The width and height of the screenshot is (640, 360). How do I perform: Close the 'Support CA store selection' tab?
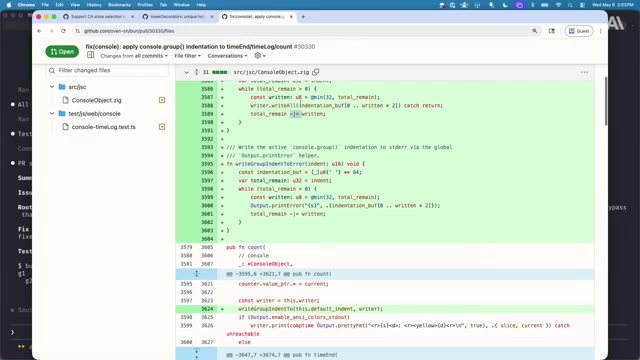132,17
